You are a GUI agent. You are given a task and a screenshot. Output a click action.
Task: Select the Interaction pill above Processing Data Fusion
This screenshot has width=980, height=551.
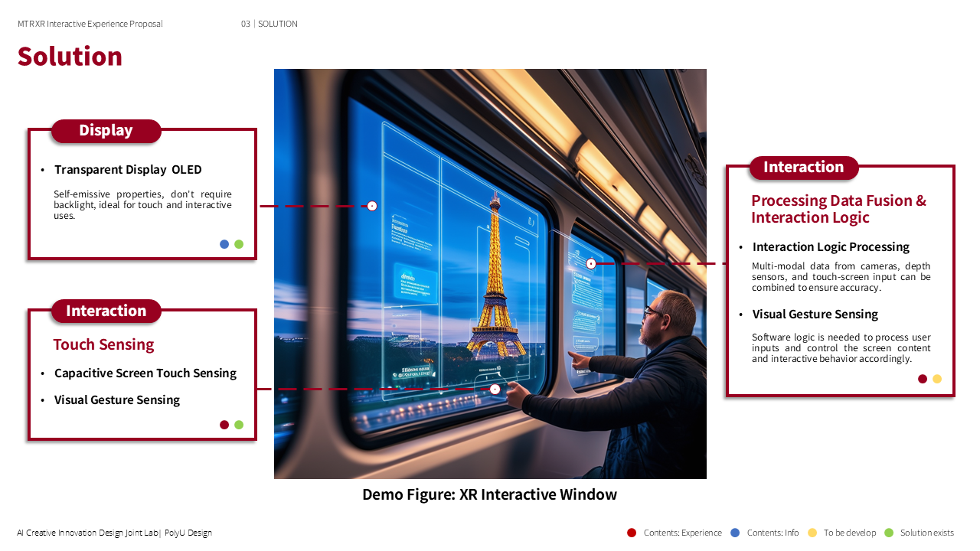(803, 168)
